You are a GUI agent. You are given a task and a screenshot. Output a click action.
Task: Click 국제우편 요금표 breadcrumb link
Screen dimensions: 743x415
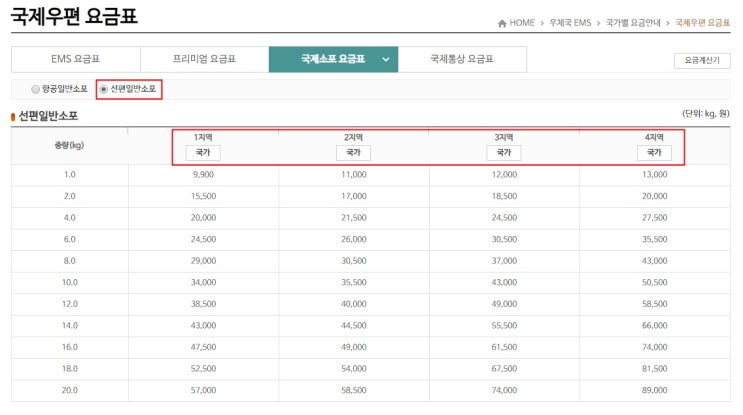click(702, 23)
